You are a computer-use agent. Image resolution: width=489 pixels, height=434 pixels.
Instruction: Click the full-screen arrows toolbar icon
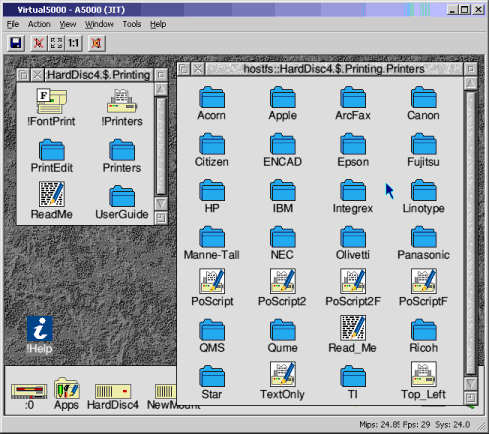[x=56, y=43]
